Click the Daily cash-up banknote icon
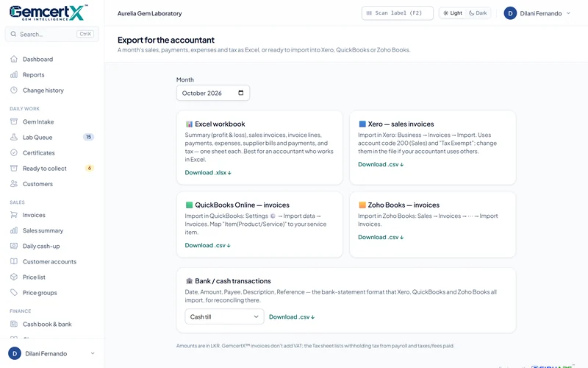The image size is (588, 368). (x=14, y=246)
